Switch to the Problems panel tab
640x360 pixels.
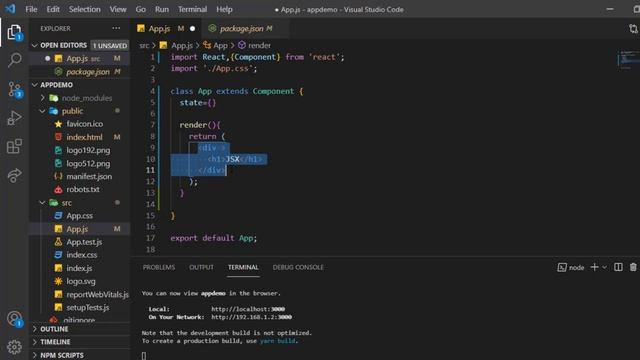pyautogui.click(x=159, y=267)
